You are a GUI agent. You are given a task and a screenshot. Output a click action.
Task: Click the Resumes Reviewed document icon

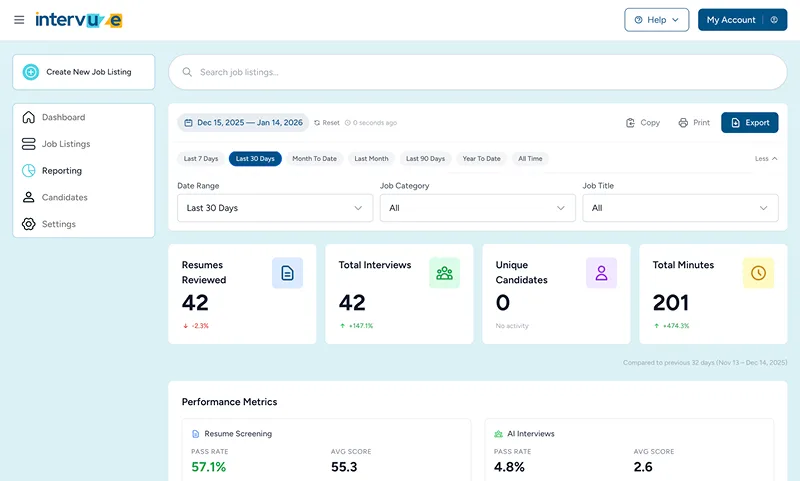287,273
